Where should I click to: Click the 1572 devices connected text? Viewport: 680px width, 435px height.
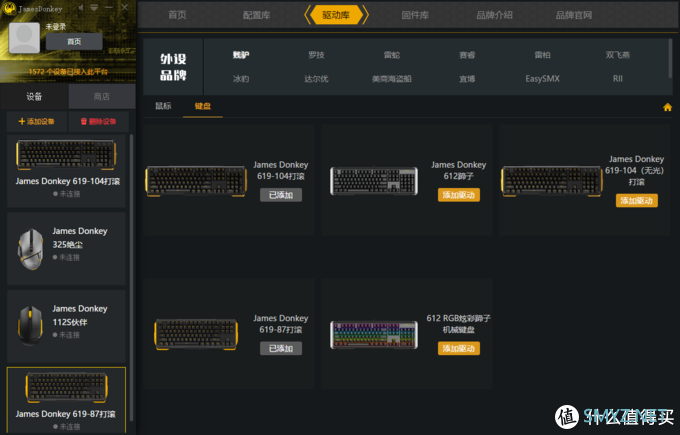tap(68, 72)
